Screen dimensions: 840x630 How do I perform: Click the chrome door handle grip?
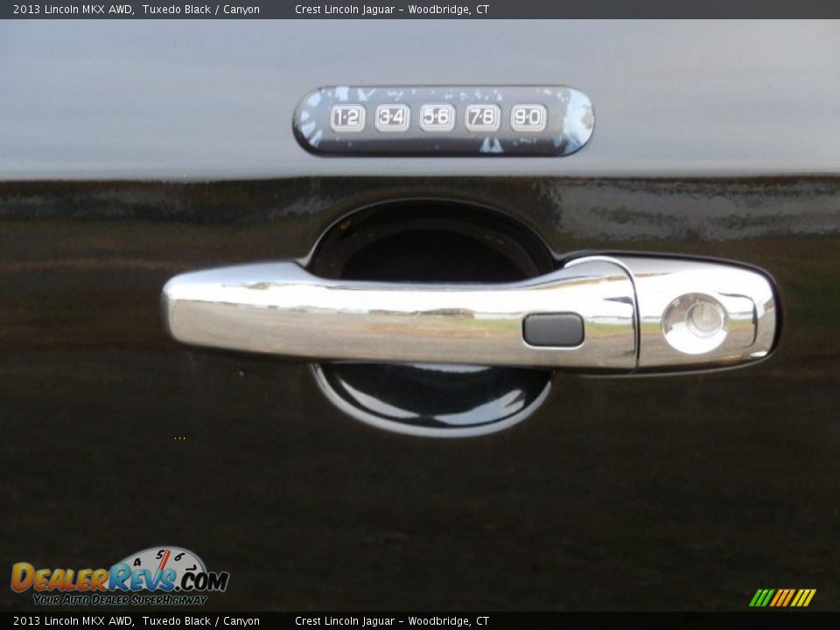[399, 315]
